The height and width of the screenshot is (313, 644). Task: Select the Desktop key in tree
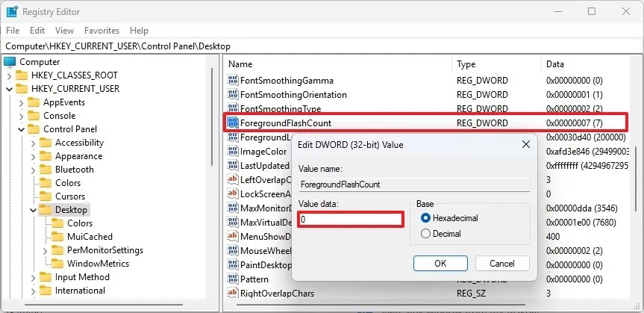(71, 210)
